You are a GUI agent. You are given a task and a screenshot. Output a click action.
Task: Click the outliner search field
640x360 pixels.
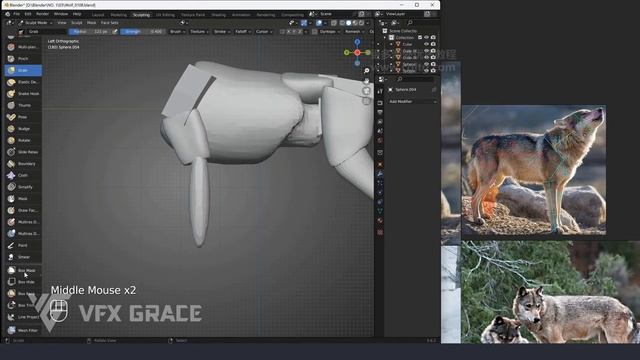pyautogui.click(x=420, y=23)
